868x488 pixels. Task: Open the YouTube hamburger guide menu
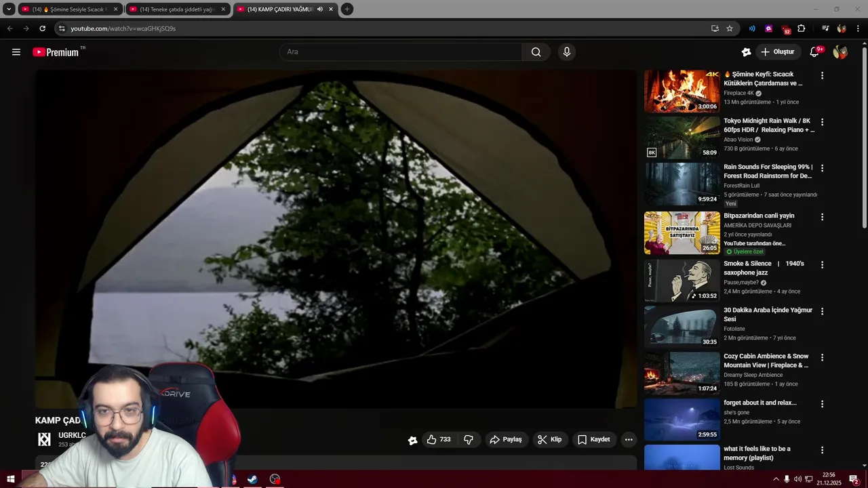click(16, 52)
